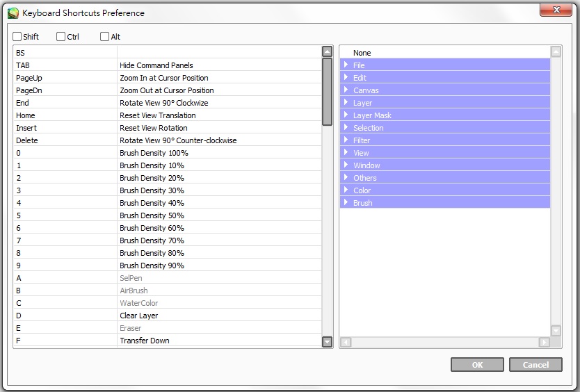Click the PageUp key cell

pyautogui.click(x=65, y=78)
